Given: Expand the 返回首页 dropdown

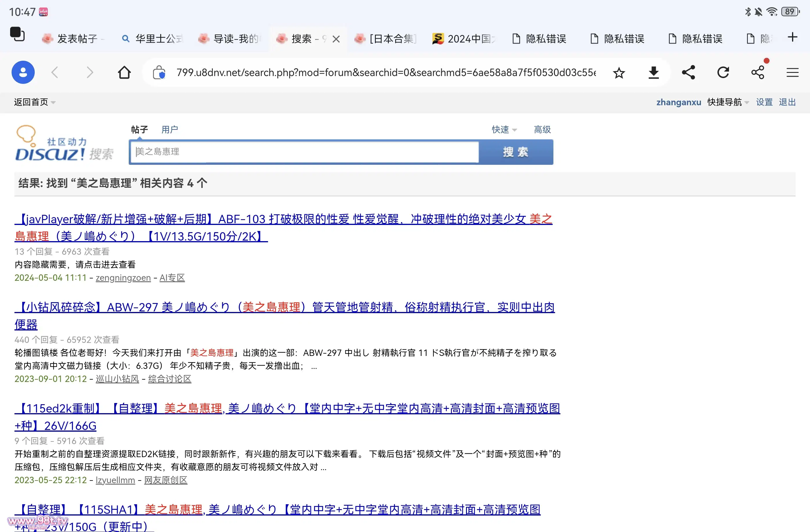Looking at the screenshot, I should 35,102.
